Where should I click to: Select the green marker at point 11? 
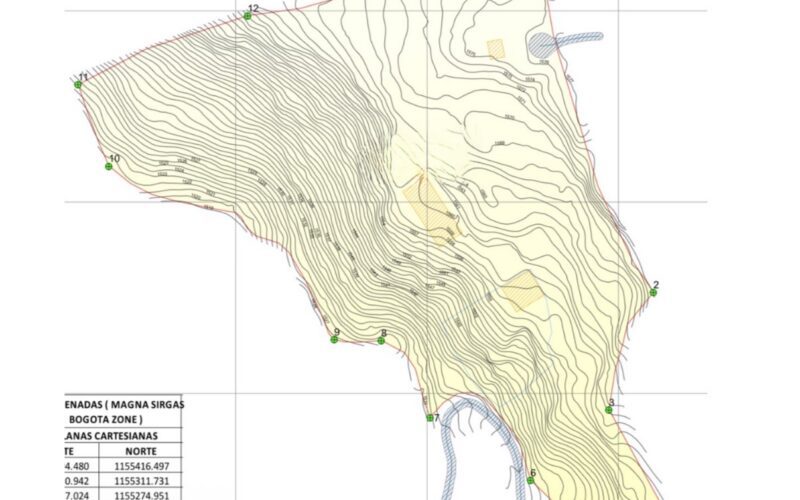78,85
